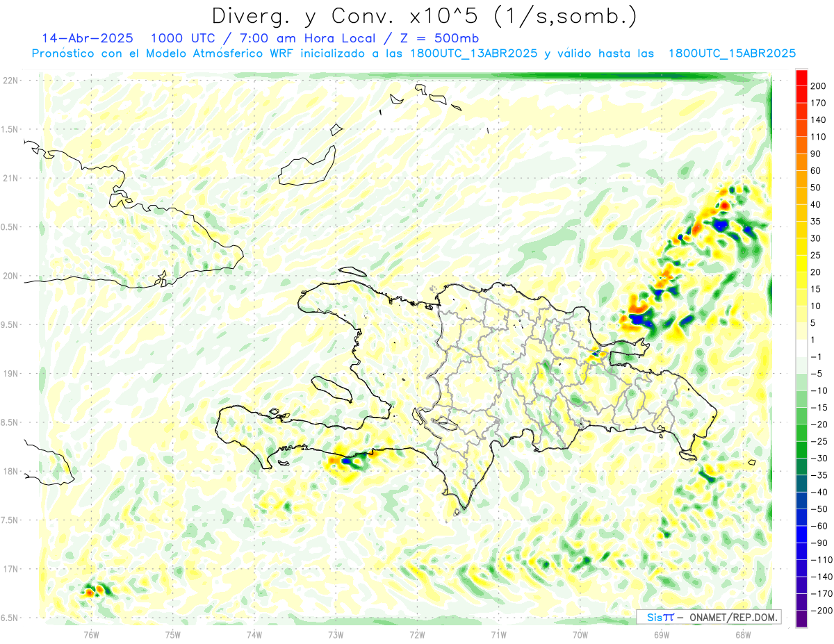This screenshot has height=644, width=834.
Task: Click the '18N' latitude label
Action: point(10,471)
